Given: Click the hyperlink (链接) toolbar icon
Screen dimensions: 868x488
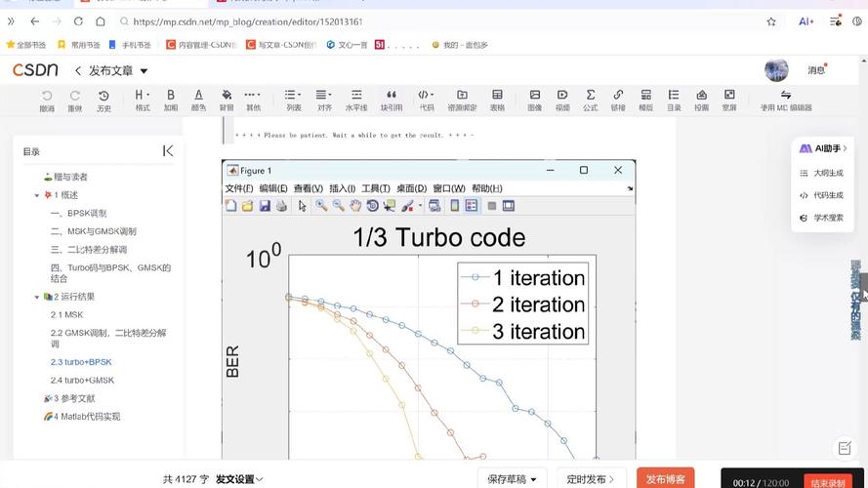Looking at the screenshot, I should point(618,100).
